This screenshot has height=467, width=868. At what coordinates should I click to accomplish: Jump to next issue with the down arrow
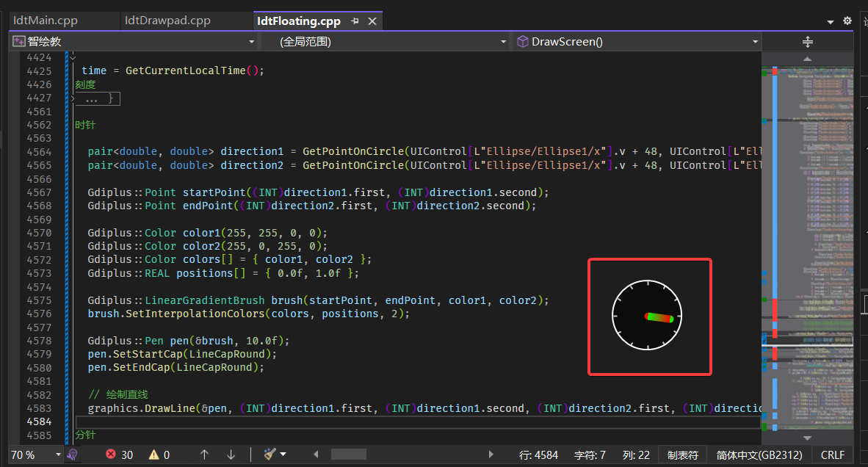pos(230,454)
